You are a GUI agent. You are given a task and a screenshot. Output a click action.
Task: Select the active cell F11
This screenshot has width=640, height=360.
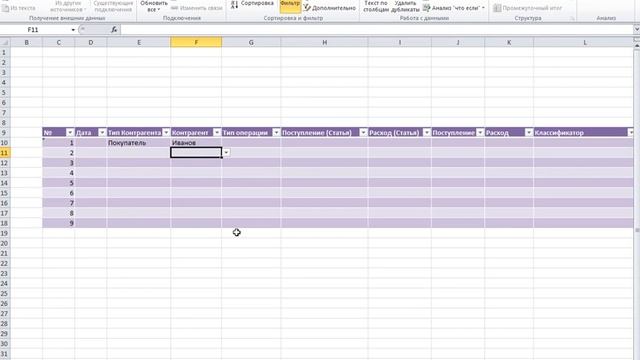point(196,153)
